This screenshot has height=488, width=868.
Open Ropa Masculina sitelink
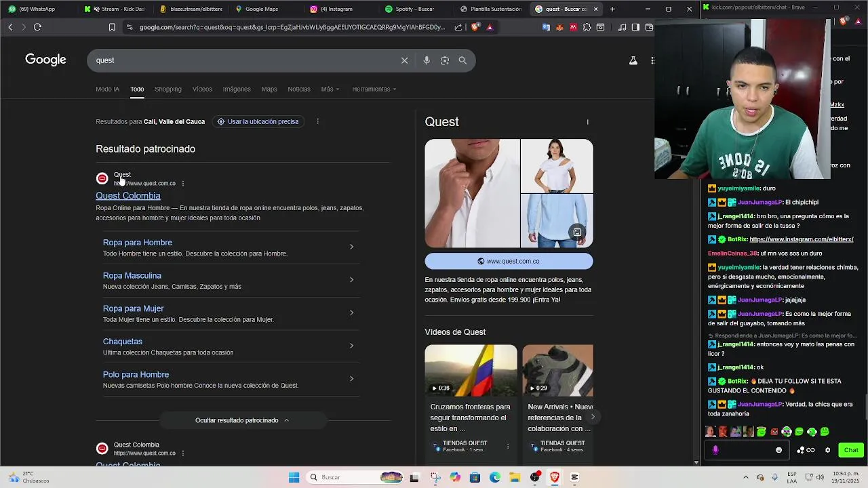click(132, 276)
